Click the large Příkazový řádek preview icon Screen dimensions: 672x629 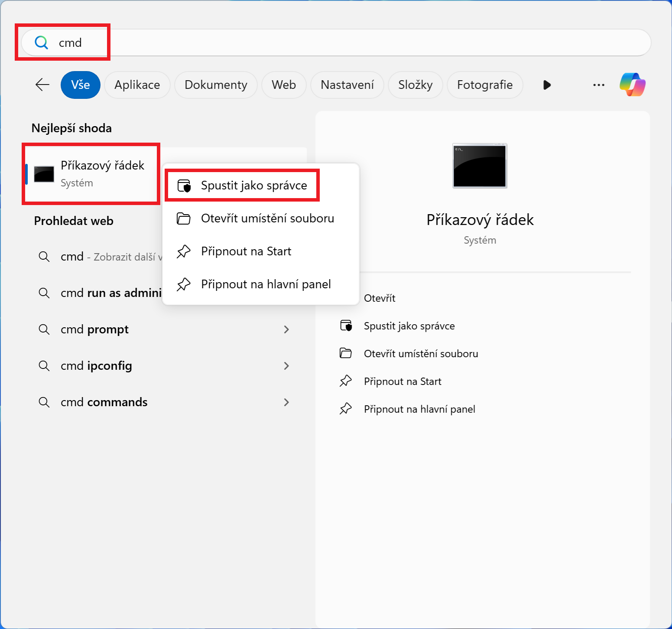click(x=480, y=166)
